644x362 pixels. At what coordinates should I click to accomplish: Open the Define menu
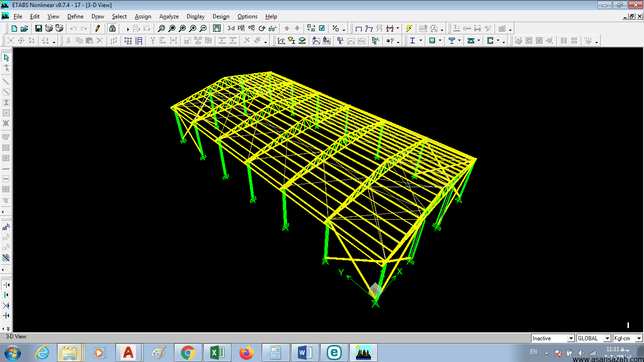[75, 16]
